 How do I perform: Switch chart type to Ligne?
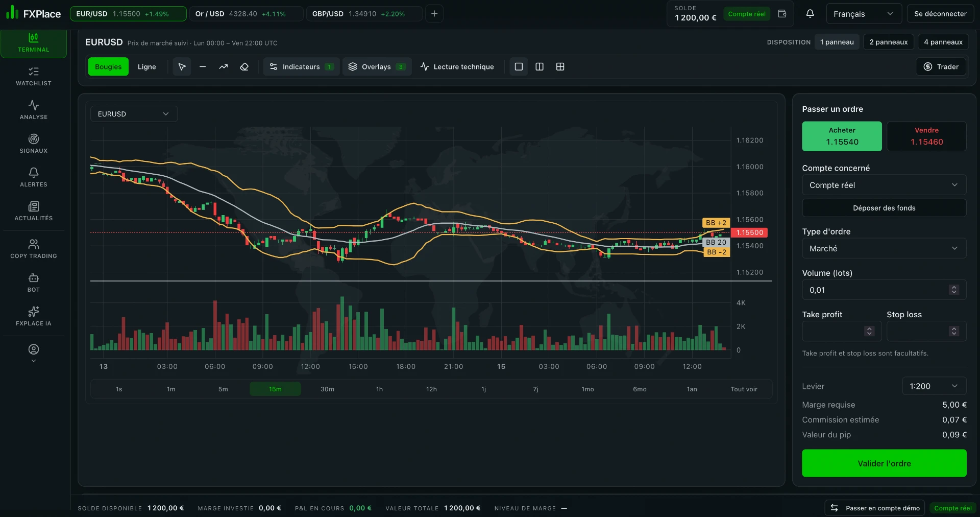click(147, 67)
